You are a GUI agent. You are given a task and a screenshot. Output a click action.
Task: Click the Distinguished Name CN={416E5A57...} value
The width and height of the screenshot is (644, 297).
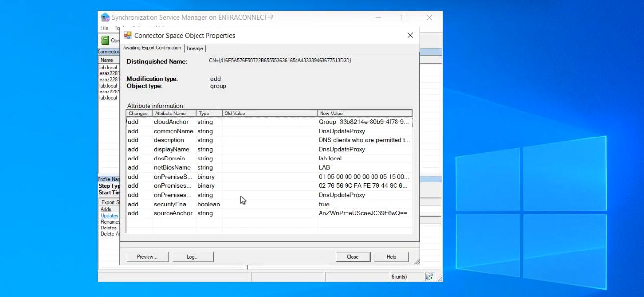280,61
